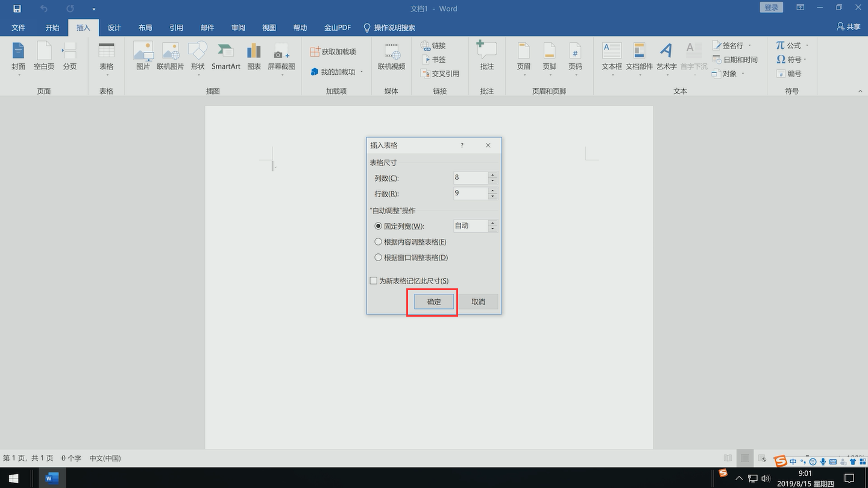This screenshot has height=488, width=868.
Task: Open the Footer (页脚) menu
Action: click(549, 59)
